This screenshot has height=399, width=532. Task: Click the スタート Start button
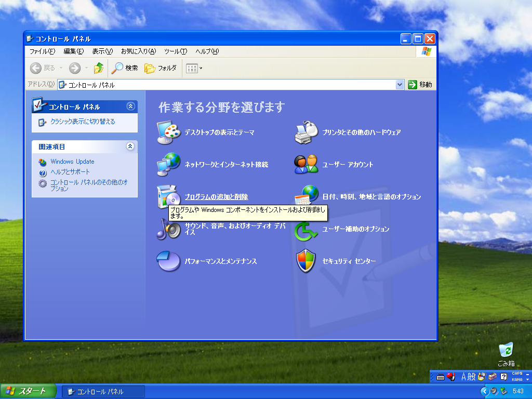pos(28,391)
